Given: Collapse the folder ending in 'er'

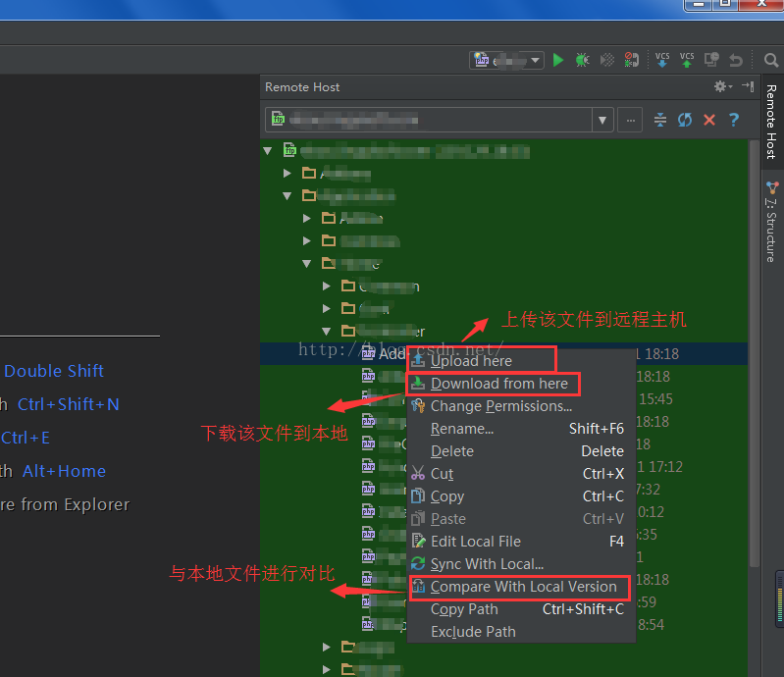Looking at the screenshot, I should point(327,331).
